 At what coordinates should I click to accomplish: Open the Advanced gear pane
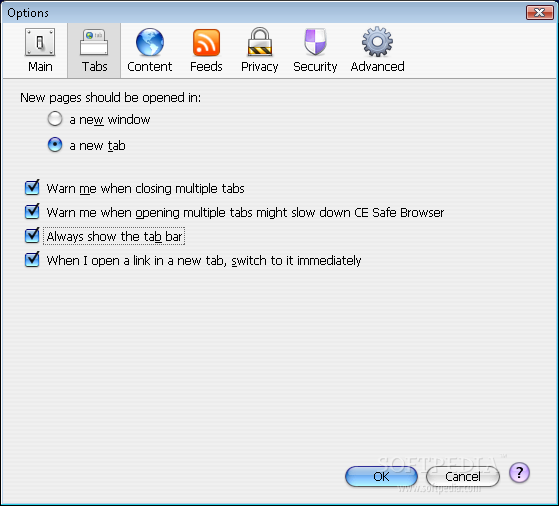(x=377, y=51)
